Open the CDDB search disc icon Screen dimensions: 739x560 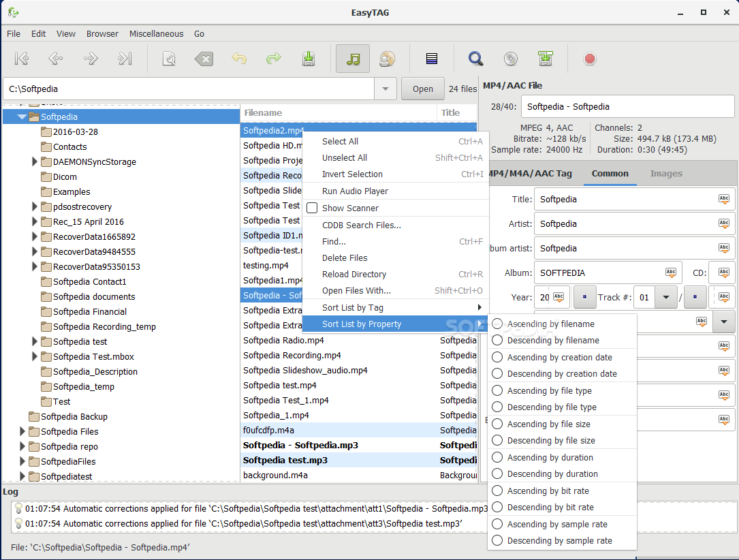coord(510,59)
